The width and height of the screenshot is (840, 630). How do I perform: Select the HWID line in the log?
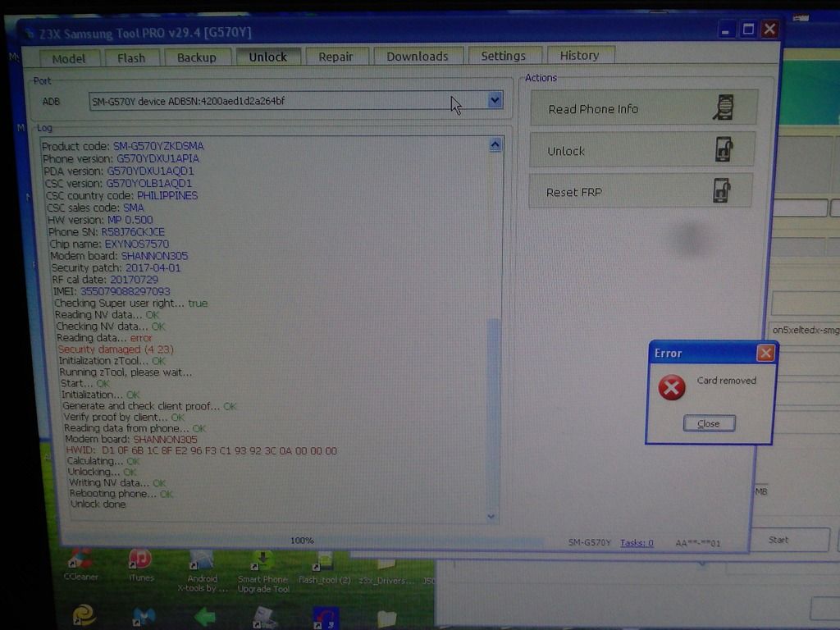(202, 450)
